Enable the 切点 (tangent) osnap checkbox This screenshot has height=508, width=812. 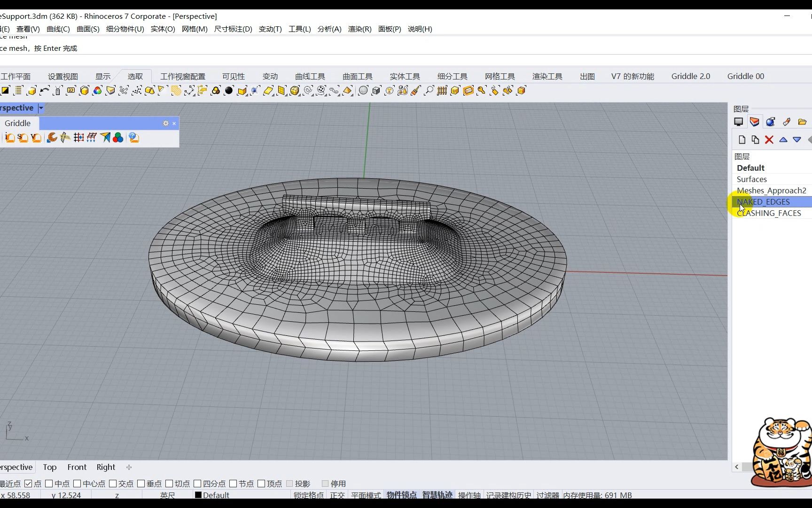tap(169, 484)
